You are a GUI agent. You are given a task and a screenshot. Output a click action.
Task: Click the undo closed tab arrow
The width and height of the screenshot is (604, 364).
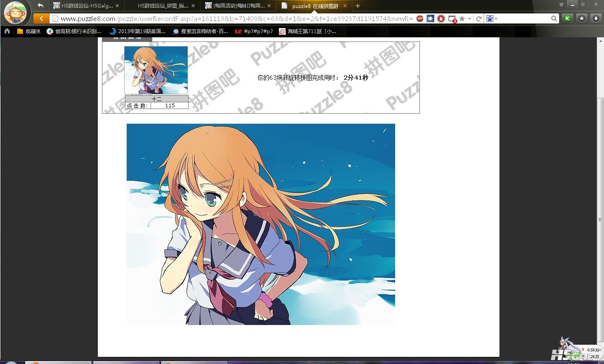(x=40, y=5)
